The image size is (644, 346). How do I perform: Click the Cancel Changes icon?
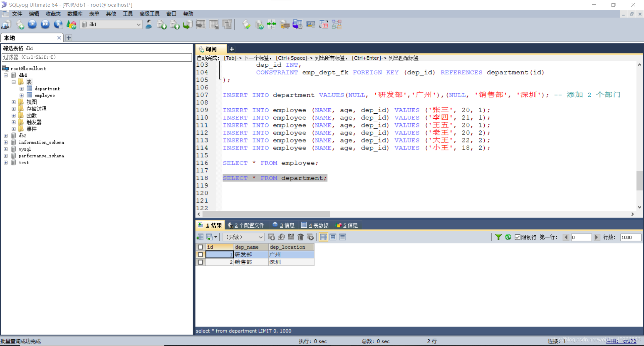click(310, 237)
